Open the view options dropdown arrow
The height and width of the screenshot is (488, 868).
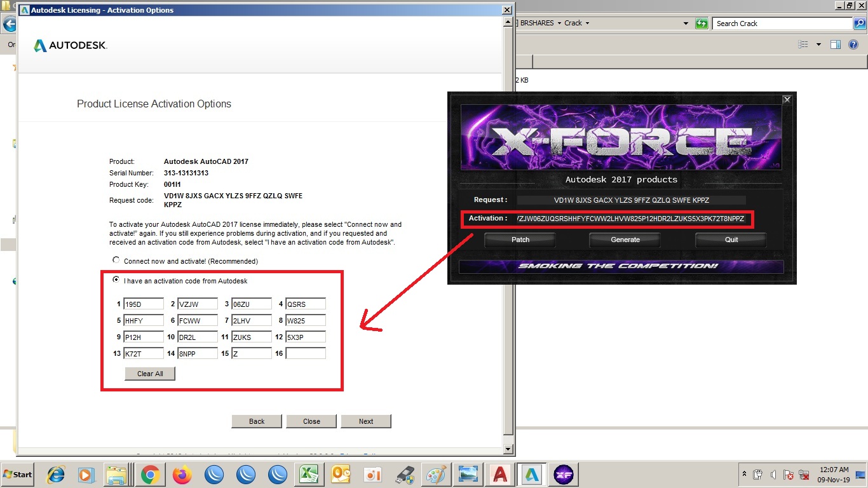818,44
